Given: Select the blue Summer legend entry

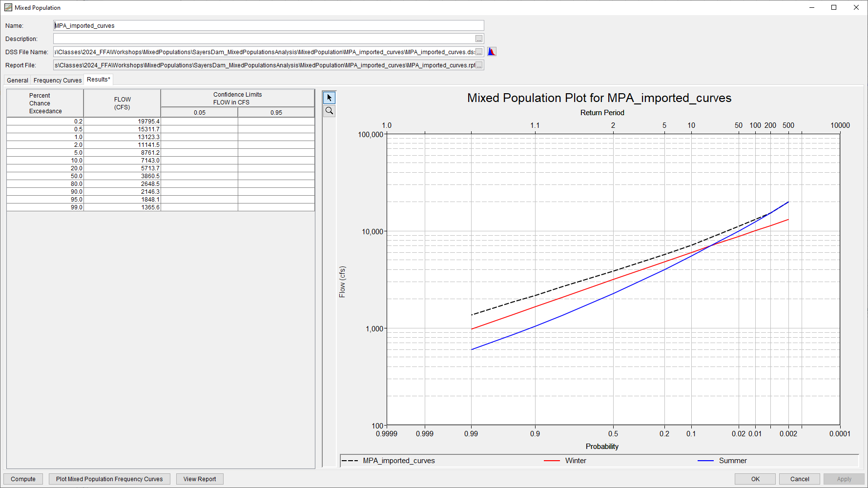Looking at the screenshot, I should (x=722, y=461).
